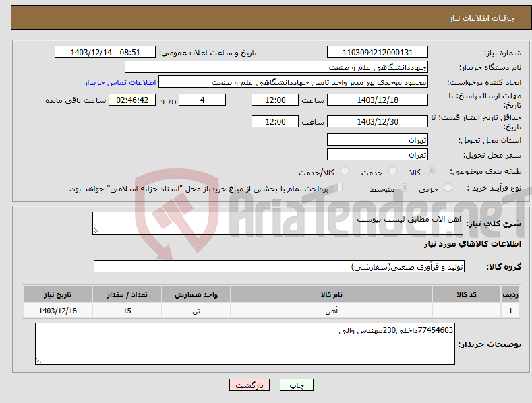Click the remaining time 02:46:42 field
Screen dimensions: 532x403
click(132, 100)
